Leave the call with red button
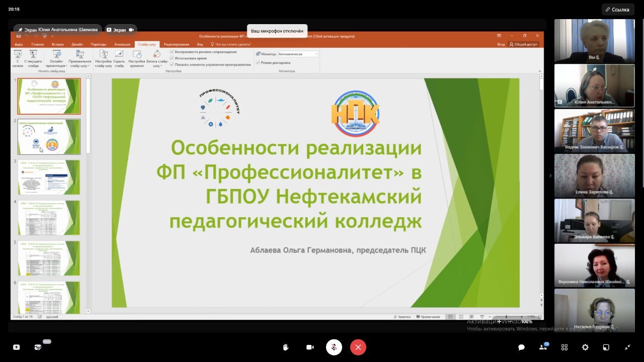644x362 pixels. click(358, 347)
